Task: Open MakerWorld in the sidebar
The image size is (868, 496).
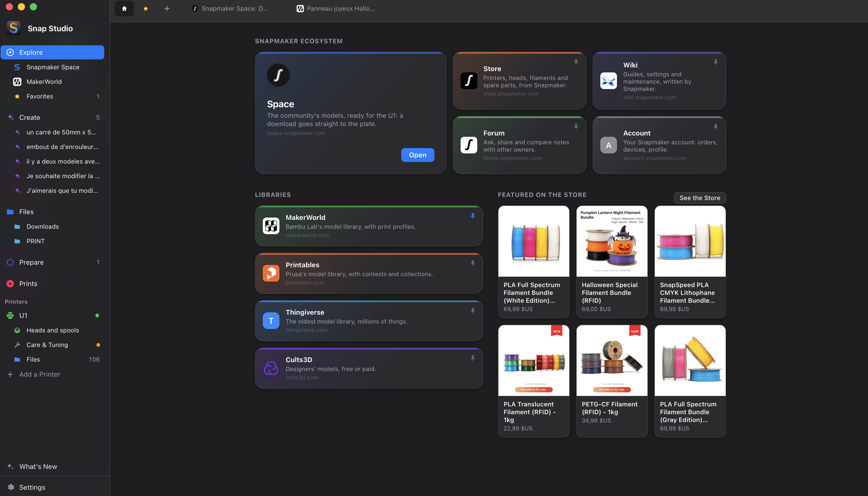Action: [53, 82]
